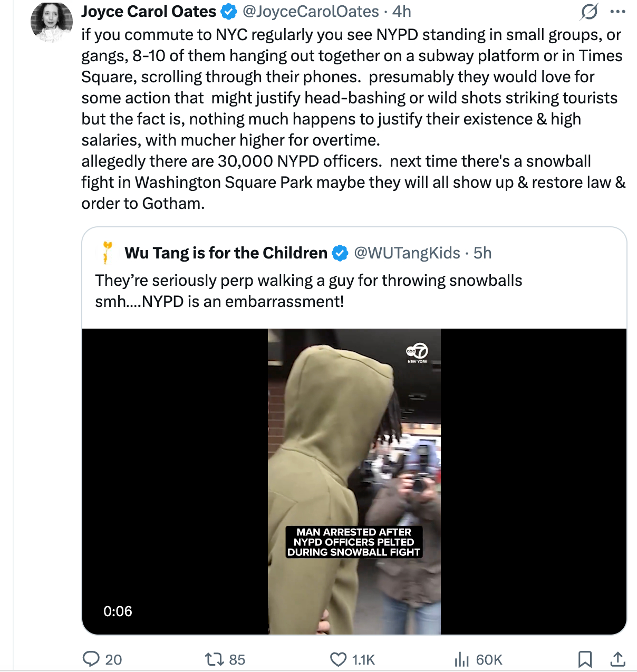Click the quoted tweet's 5h timestamp
The width and height of the screenshot is (637, 672).
(x=482, y=253)
